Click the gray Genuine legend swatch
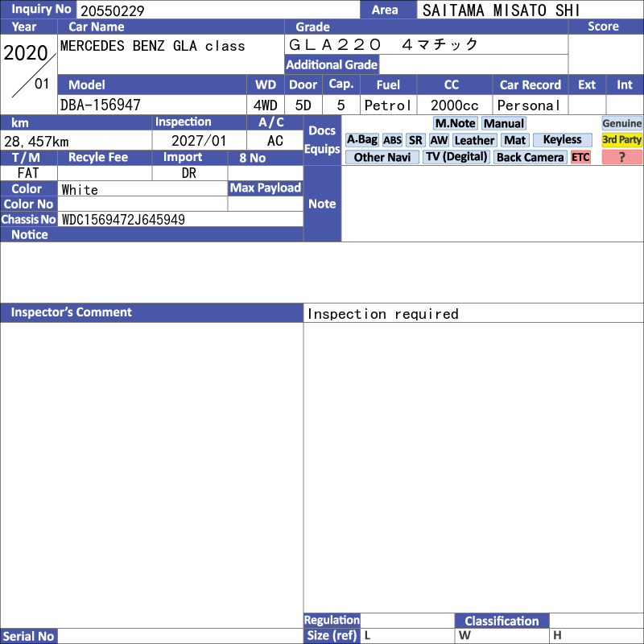 (x=621, y=123)
